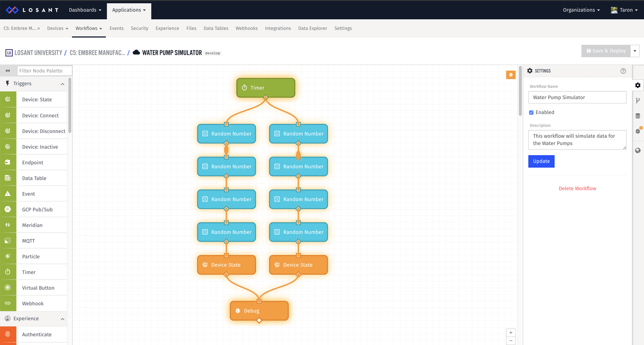This screenshot has width=644, height=345.
Task: Click the Meridian trigger icon
Action: 8,225
